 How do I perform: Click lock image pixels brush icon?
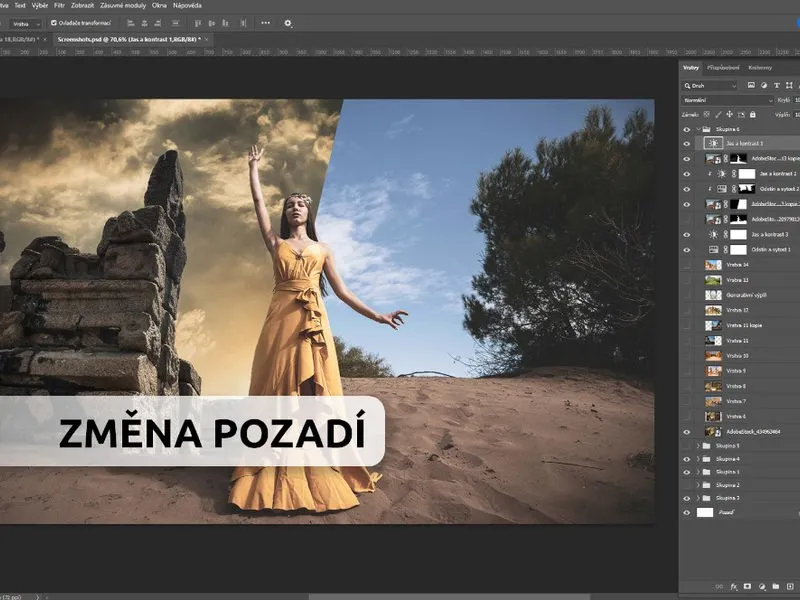point(718,115)
